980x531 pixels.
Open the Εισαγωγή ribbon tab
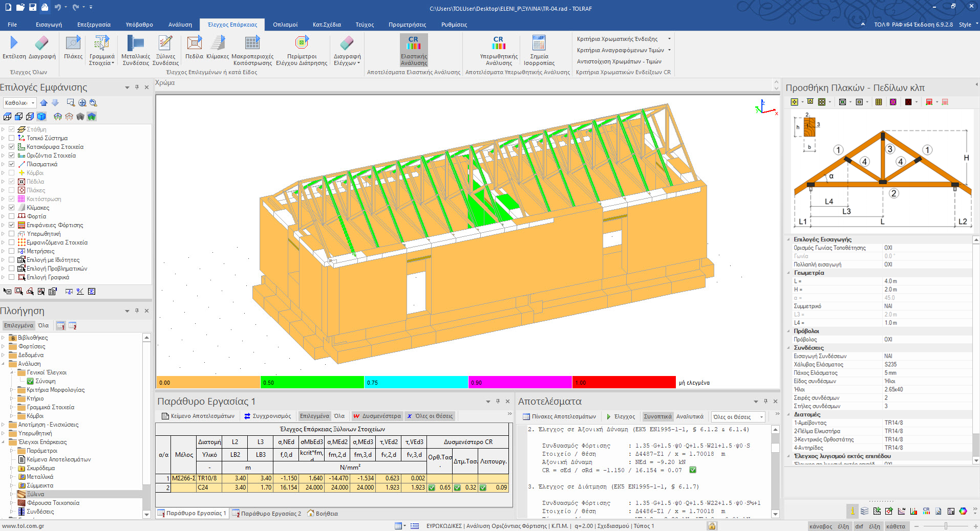[x=49, y=25]
